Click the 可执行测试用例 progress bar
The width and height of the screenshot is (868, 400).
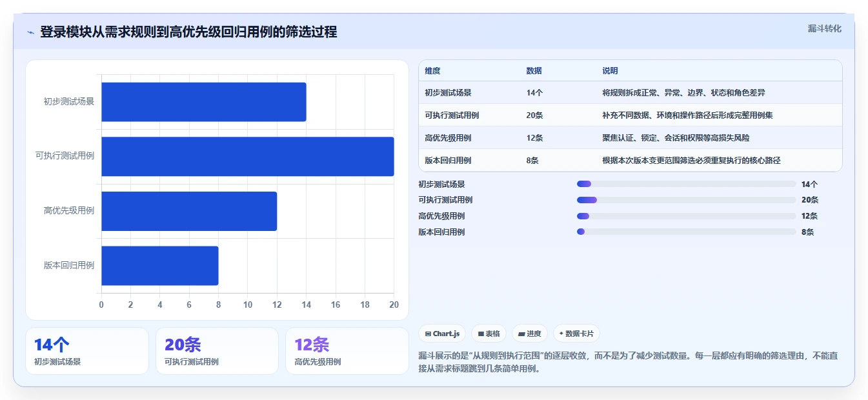686,200
